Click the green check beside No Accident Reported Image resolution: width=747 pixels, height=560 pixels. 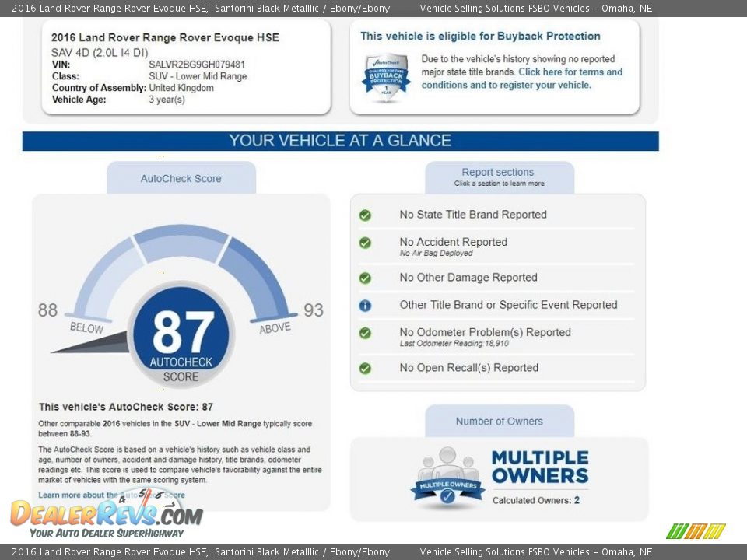click(x=366, y=243)
